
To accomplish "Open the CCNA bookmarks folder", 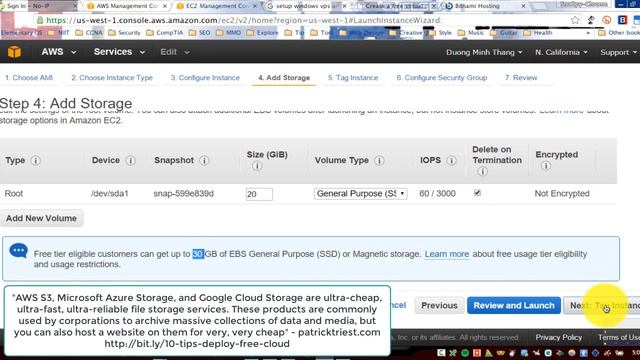I will click(89, 33).
